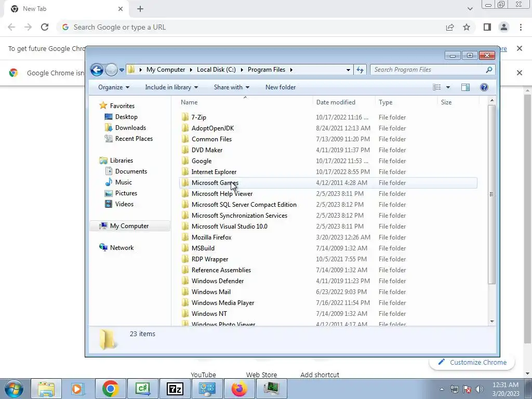Select the Windows Defender folder
The width and height of the screenshot is (532, 399).
click(218, 281)
